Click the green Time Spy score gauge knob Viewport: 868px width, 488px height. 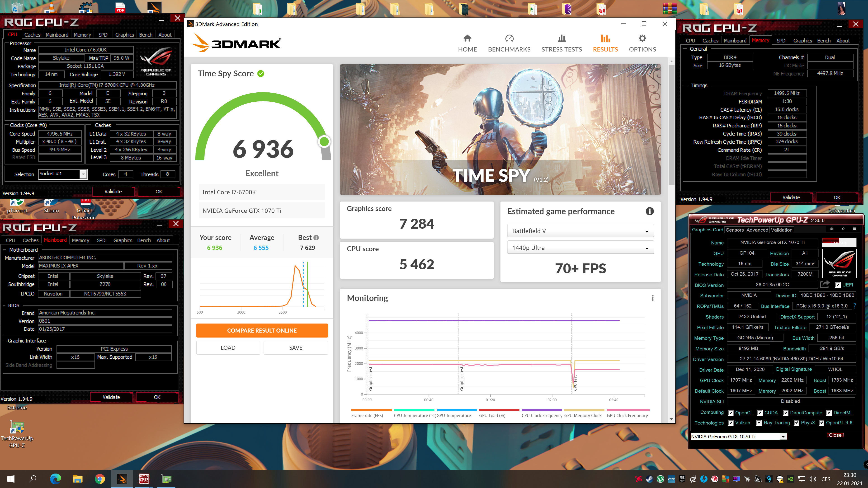point(324,141)
